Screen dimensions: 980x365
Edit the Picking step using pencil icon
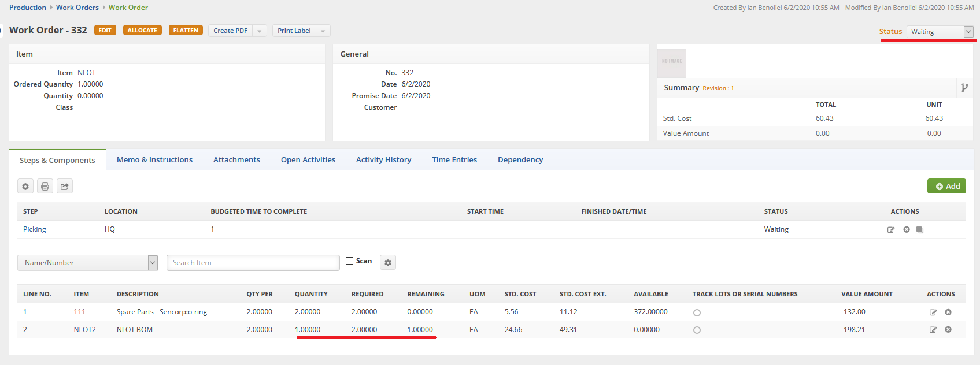(x=891, y=230)
